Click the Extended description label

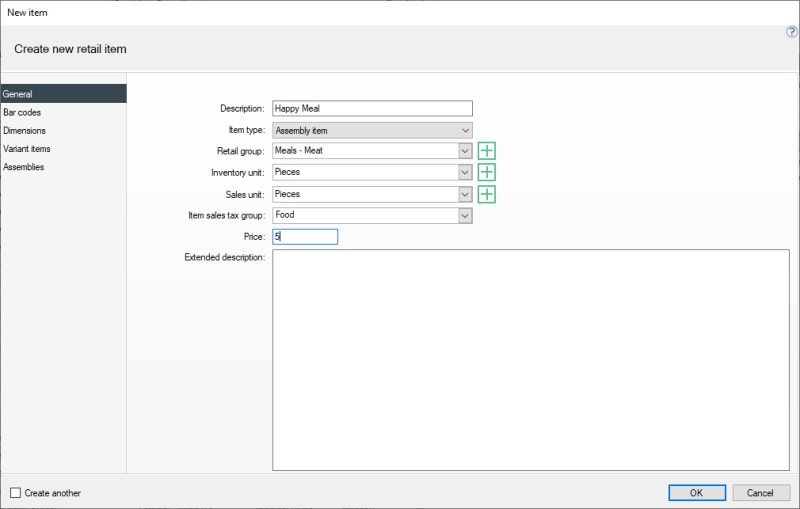(x=224, y=258)
